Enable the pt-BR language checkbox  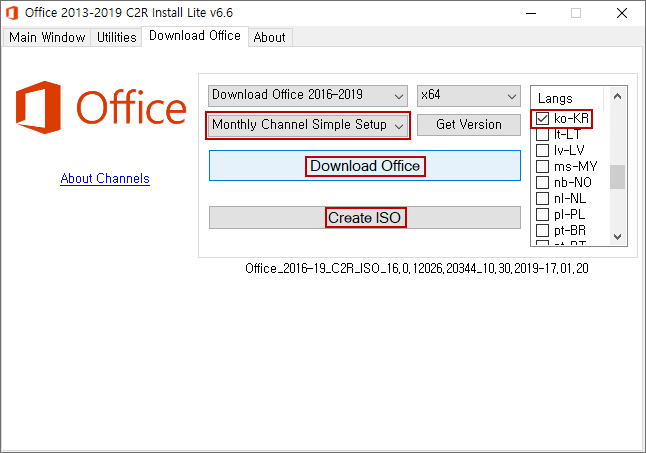(543, 231)
